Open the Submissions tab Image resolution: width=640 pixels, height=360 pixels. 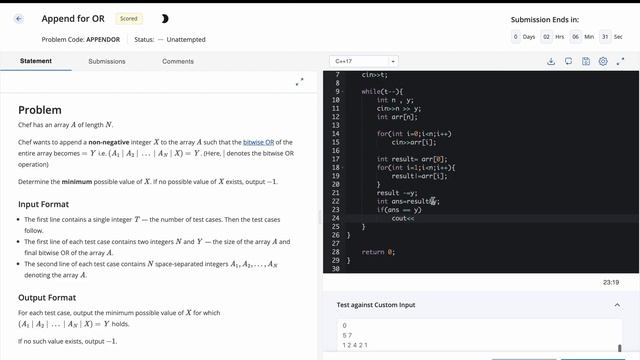[107, 61]
